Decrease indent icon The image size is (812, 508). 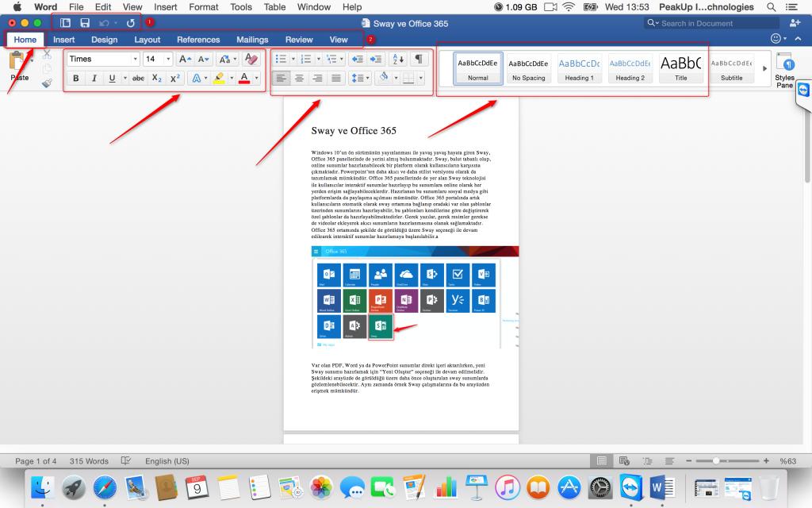point(358,59)
